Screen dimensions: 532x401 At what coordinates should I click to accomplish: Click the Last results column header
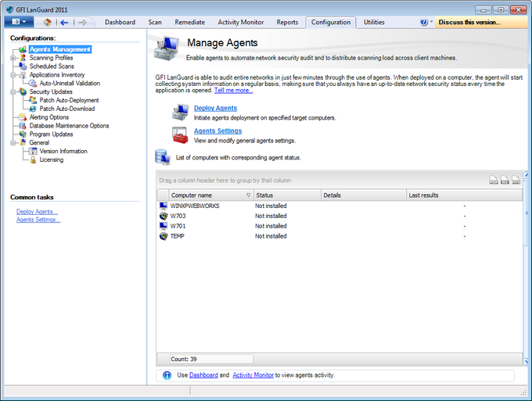[x=464, y=195]
